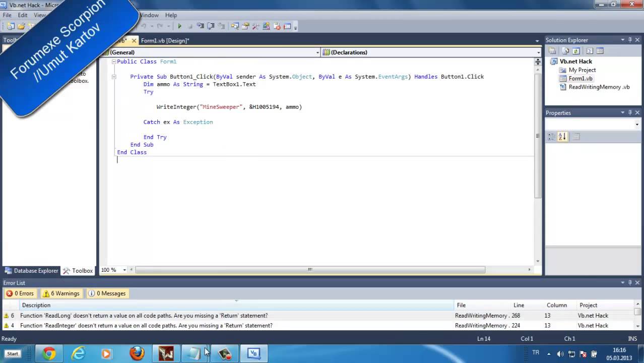Toggle the 0 Messages filter

pyautogui.click(x=106, y=293)
